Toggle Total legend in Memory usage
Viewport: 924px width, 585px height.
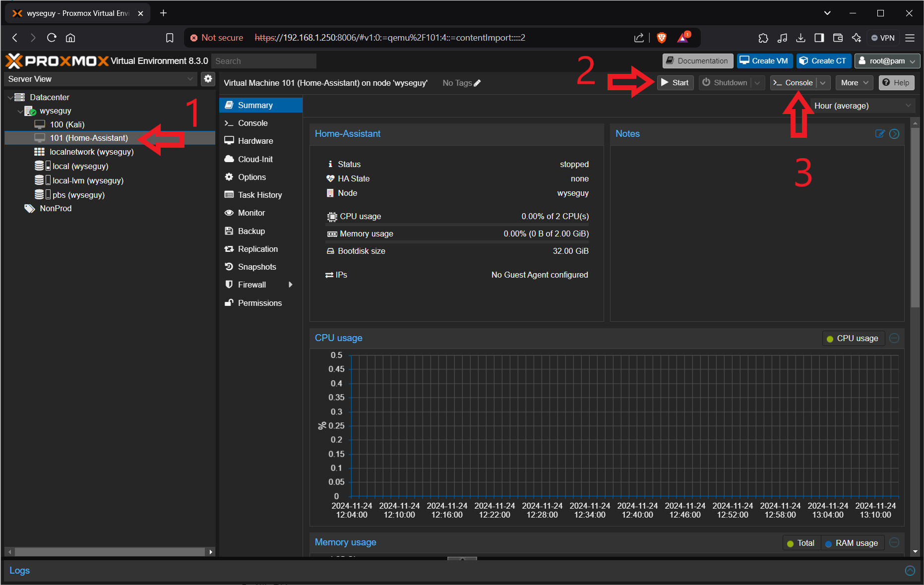point(801,543)
